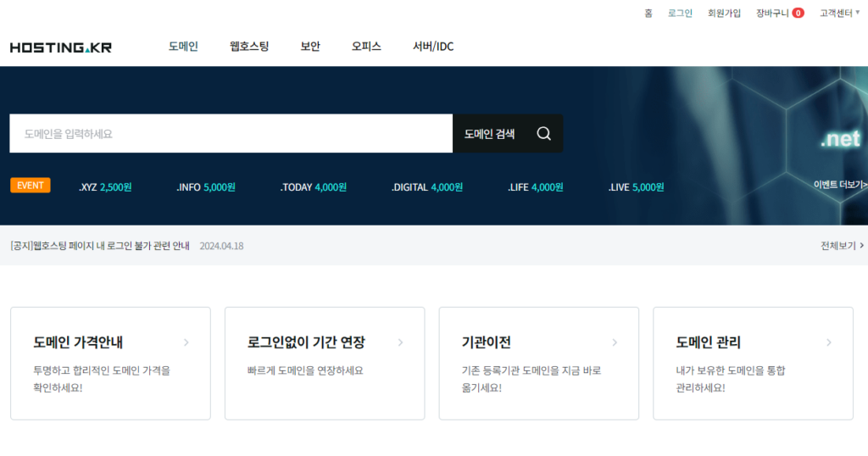Open the 웹호스팅 menu
The image size is (868, 456).
click(x=249, y=47)
